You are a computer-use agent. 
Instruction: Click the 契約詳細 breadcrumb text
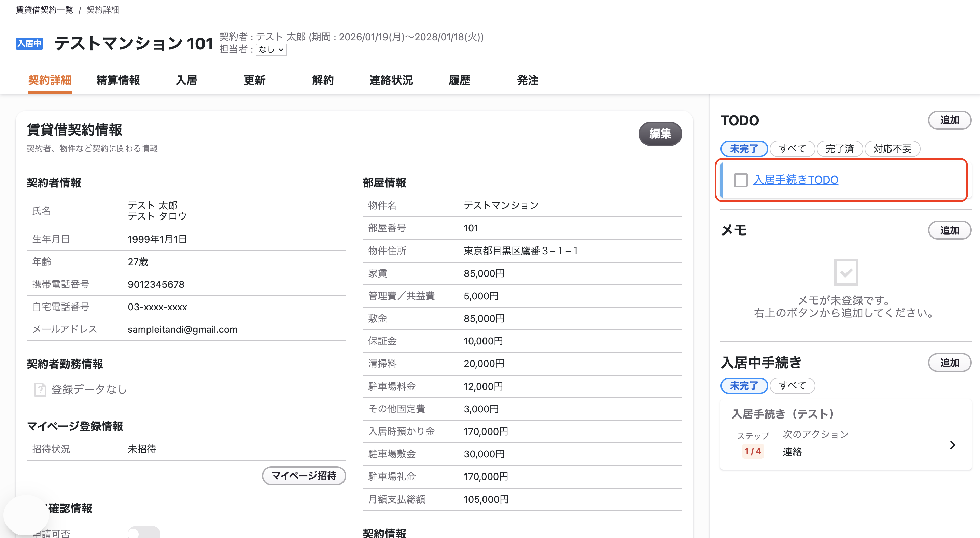(x=103, y=10)
